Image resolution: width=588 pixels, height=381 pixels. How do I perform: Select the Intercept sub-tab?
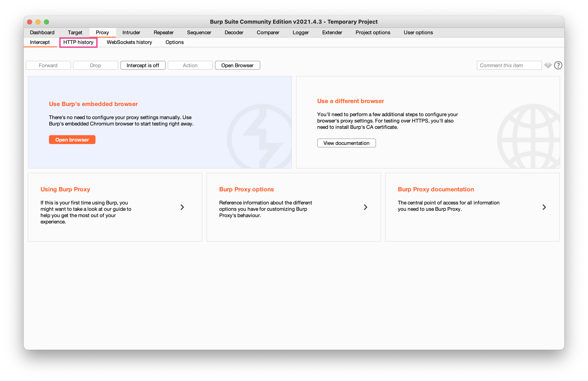(x=40, y=42)
